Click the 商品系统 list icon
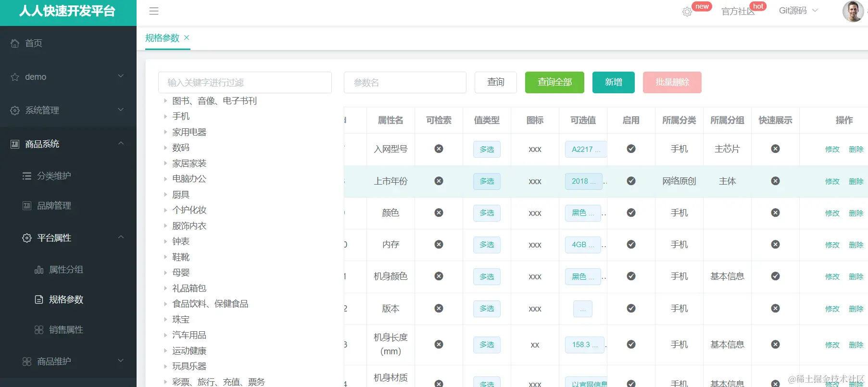The height and width of the screenshot is (387, 868). (15, 144)
